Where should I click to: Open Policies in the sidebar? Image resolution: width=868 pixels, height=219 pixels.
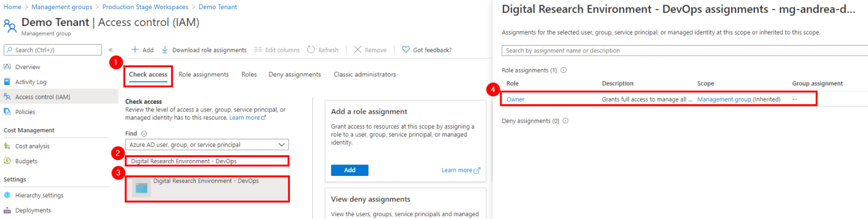tap(25, 112)
